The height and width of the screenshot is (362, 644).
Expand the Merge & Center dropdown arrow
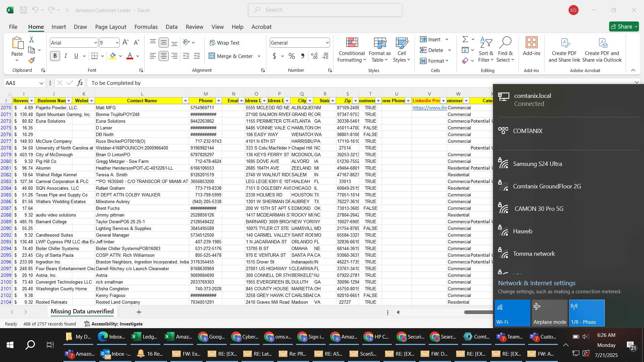(x=259, y=56)
